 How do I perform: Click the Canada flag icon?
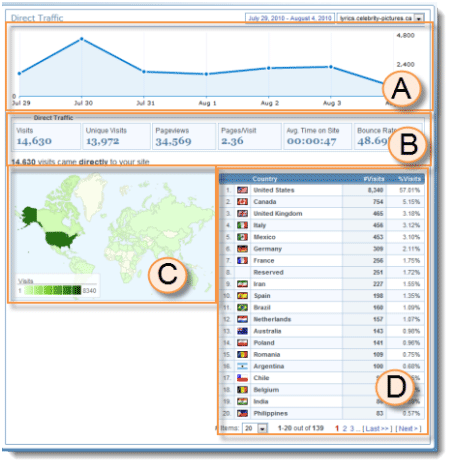(x=242, y=202)
